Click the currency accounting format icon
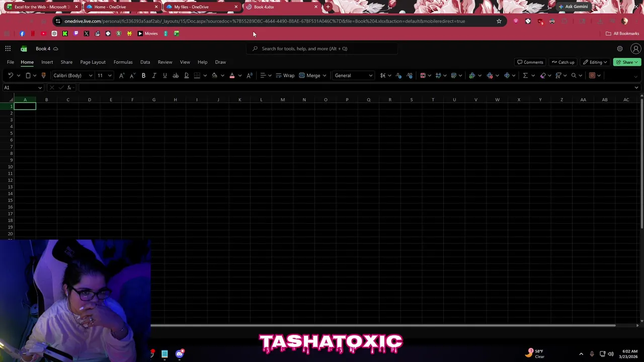 pos(383,75)
